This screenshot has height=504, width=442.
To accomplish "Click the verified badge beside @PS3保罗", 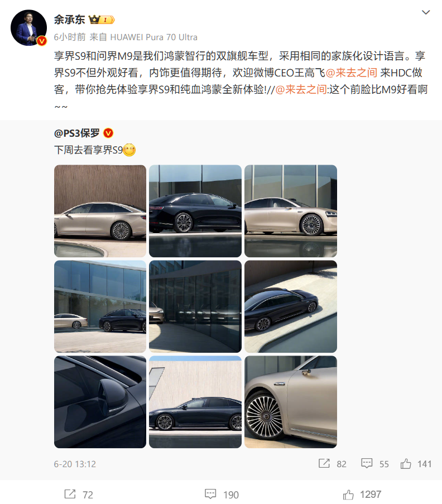I will tap(108, 133).
